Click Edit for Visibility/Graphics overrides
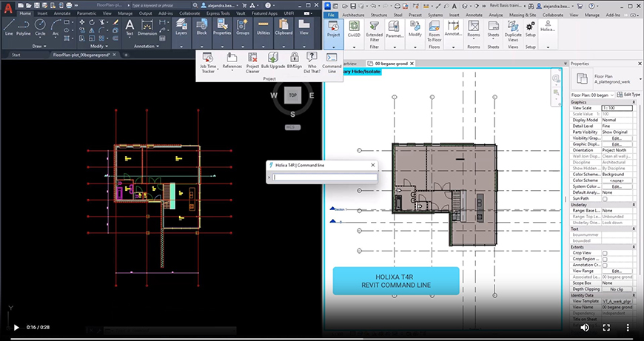Image resolution: width=644 pixels, height=341 pixels. (617, 138)
